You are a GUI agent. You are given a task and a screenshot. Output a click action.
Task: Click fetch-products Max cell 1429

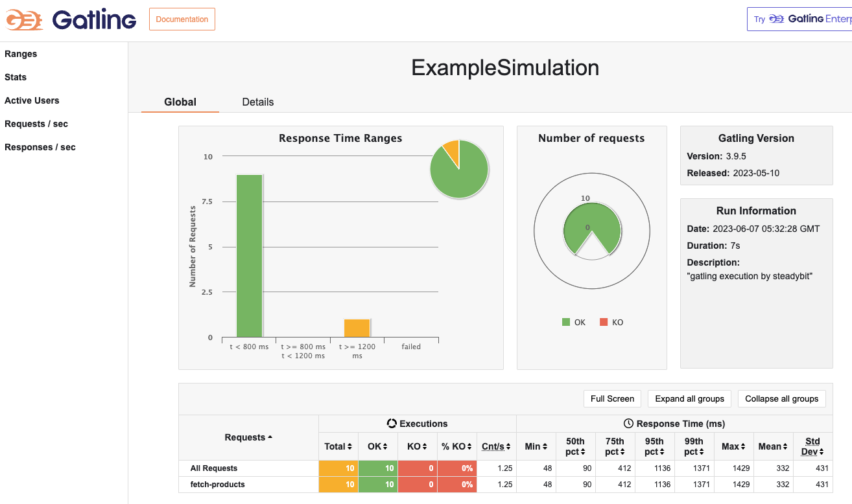pyautogui.click(x=734, y=485)
